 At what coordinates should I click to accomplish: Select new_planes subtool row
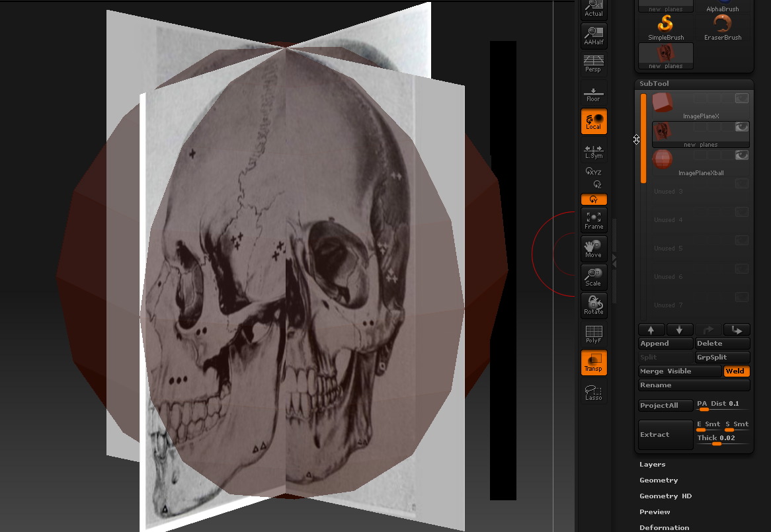[701, 135]
